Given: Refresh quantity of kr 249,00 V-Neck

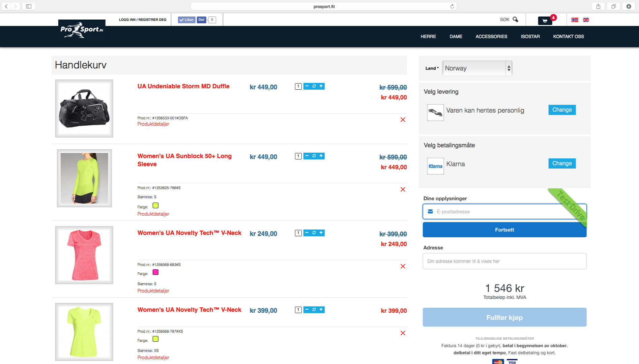Looking at the screenshot, I should [x=314, y=233].
